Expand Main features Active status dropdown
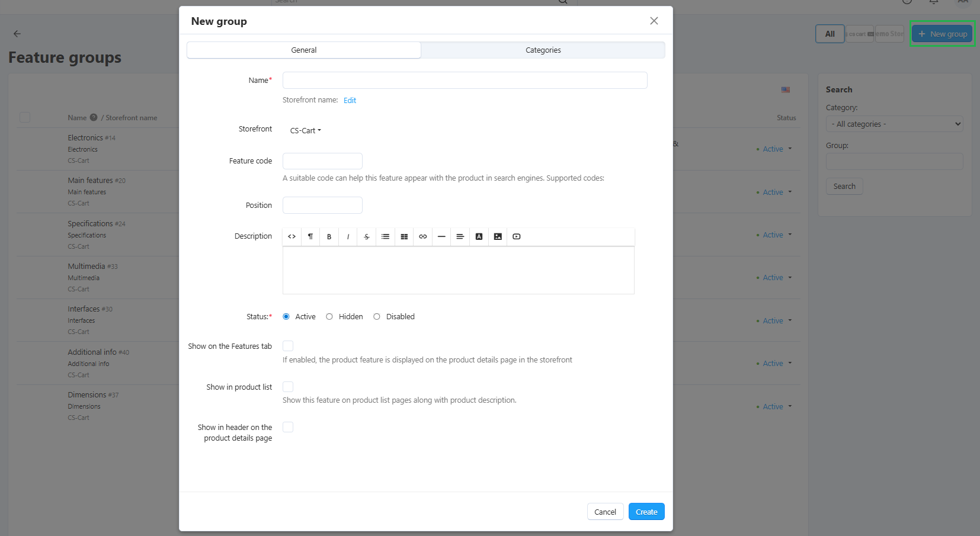Image resolution: width=980 pixels, height=536 pixels. 776,192
